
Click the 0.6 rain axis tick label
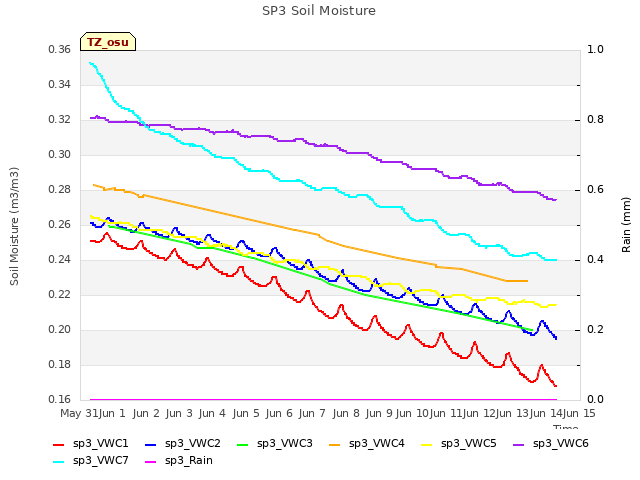tap(596, 189)
